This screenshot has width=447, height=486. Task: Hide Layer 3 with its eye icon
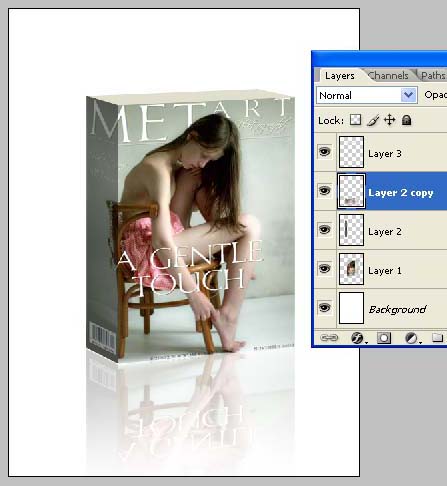(x=325, y=152)
